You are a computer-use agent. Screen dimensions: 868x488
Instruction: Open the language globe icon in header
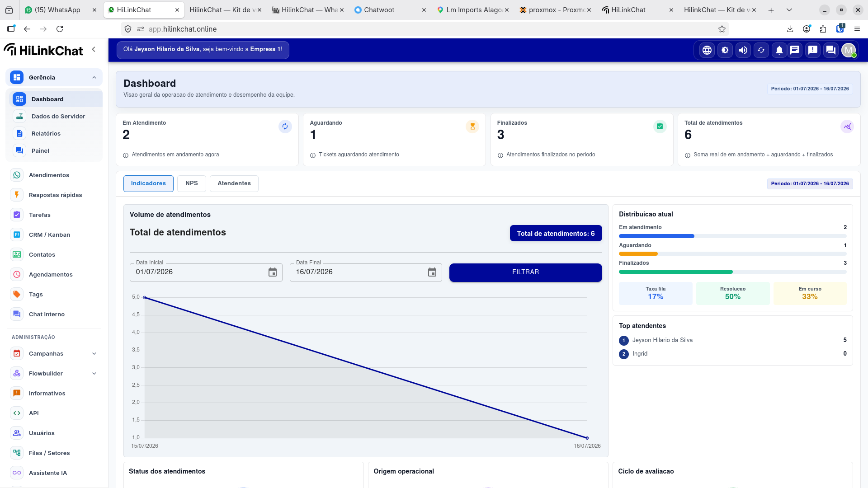(x=707, y=50)
